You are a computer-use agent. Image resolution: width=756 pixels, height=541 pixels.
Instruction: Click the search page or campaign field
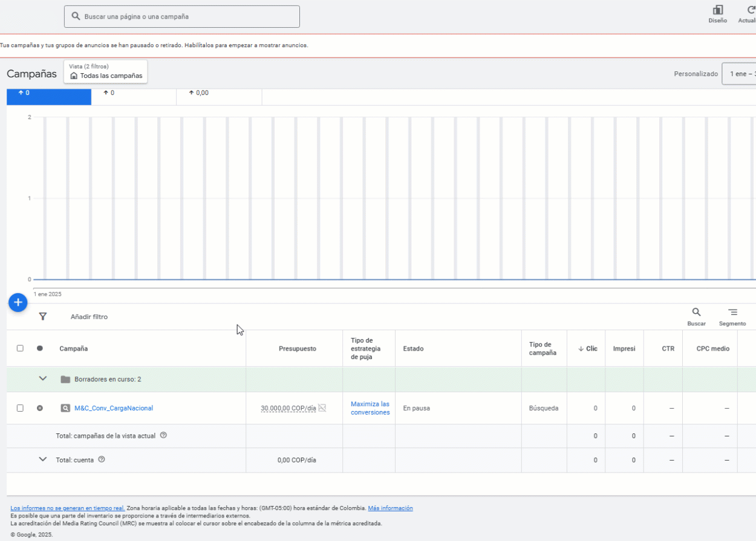182,17
